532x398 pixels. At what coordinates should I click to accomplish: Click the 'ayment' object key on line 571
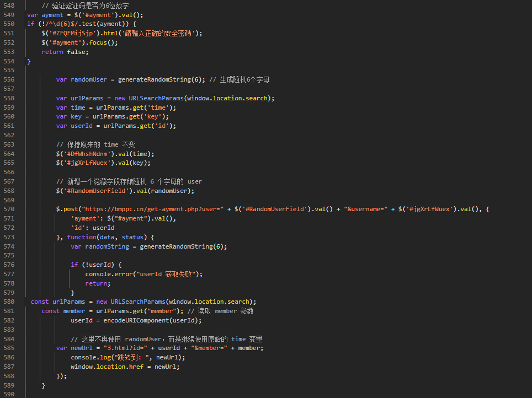(x=85, y=219)
